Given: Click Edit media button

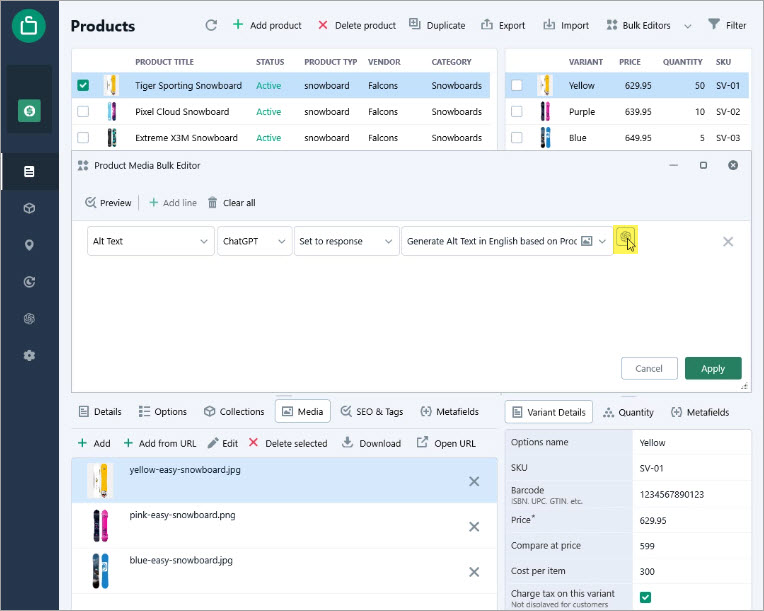Looking at the screenshot, I should 223,443.
